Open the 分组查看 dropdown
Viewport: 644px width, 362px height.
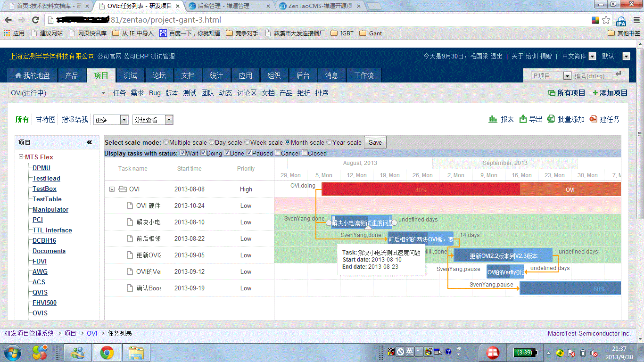[x=153, y=120]
